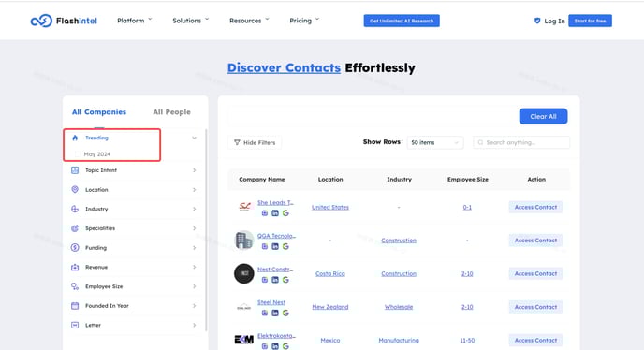Screen dimensions: 644x350
Task: Click the Funding dollar icon
Action: pos(75,247)
